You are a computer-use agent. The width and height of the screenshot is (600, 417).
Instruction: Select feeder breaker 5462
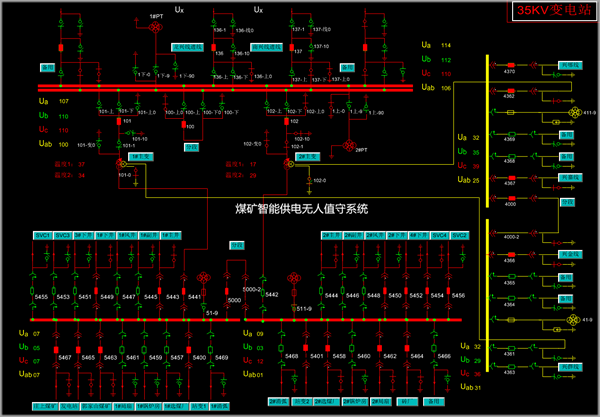pyautogui.click(x=379, y=348)
